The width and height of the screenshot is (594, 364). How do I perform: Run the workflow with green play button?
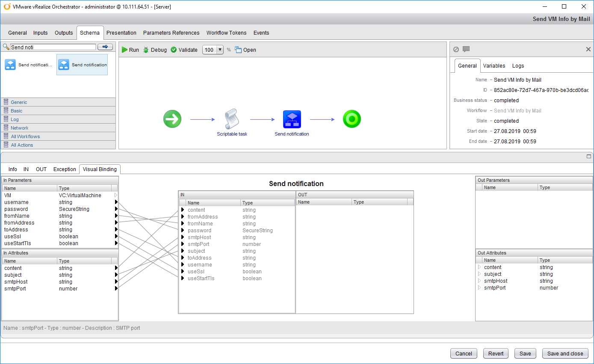tap(125, 50)
